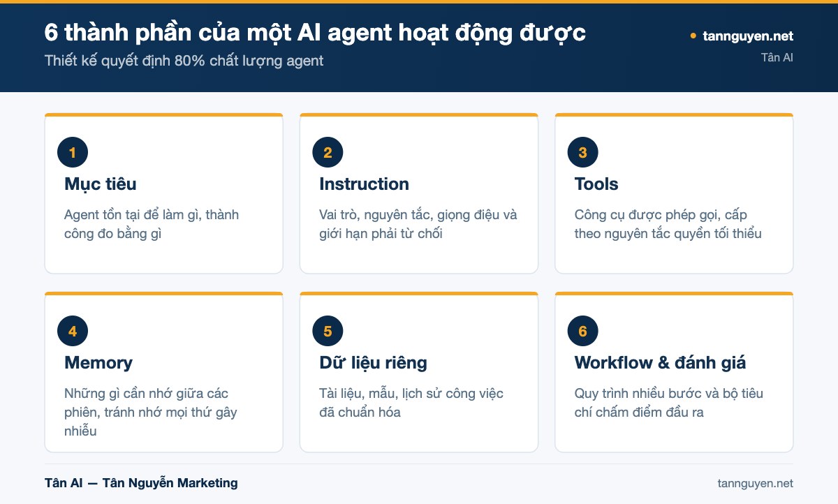The width and height of the screenshot is (838, 504).
Task: Click the orange dot beside tannguyen.net
Action: click(693, 36)
